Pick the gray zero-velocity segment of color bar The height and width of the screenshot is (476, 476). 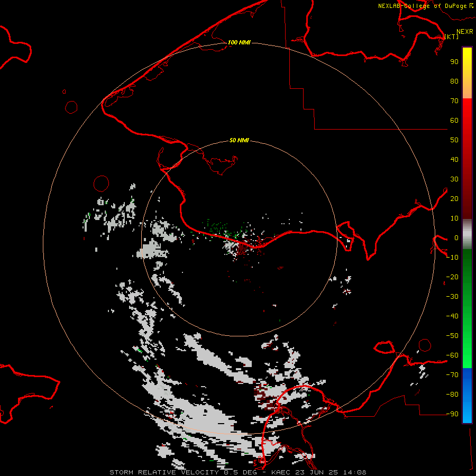coord(467,234)
